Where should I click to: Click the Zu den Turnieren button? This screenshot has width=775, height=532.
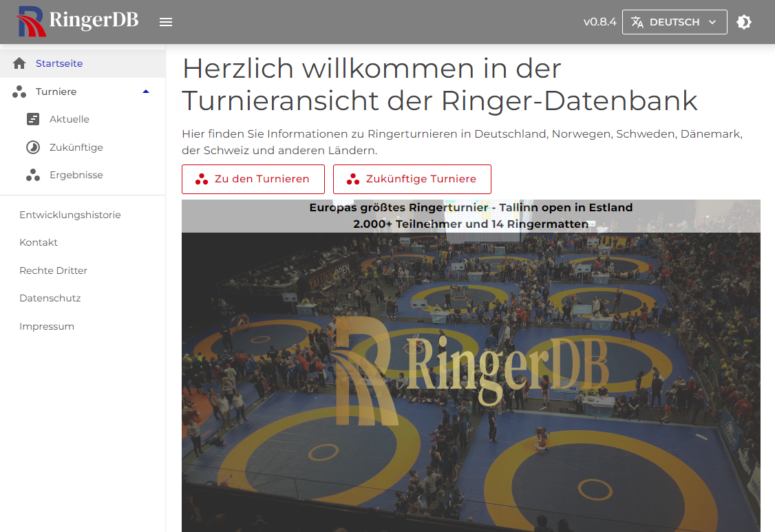[x=253, y=179]
